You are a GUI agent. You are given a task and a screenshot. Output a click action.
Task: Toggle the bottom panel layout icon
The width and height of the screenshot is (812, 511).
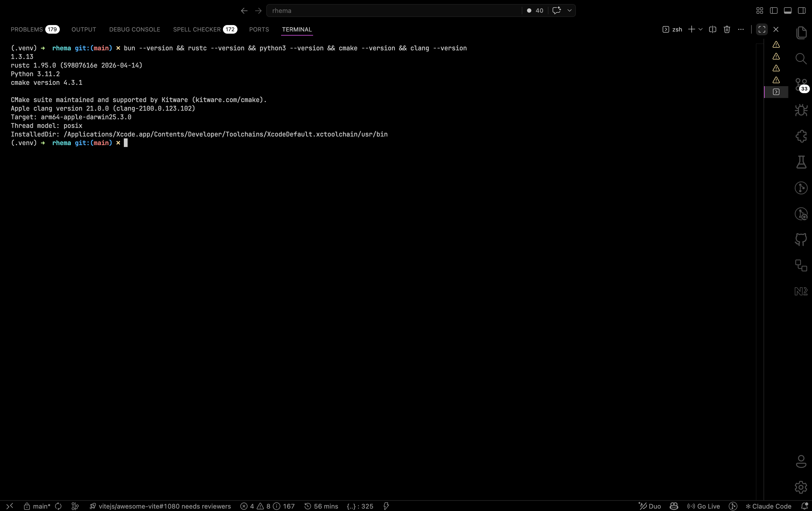[x=788, y=11]
